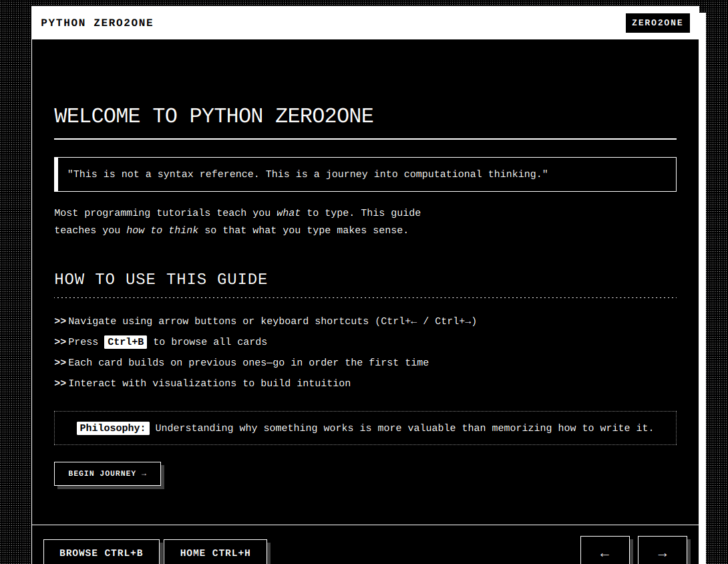Click the Philosophy: label

point(113,428)
